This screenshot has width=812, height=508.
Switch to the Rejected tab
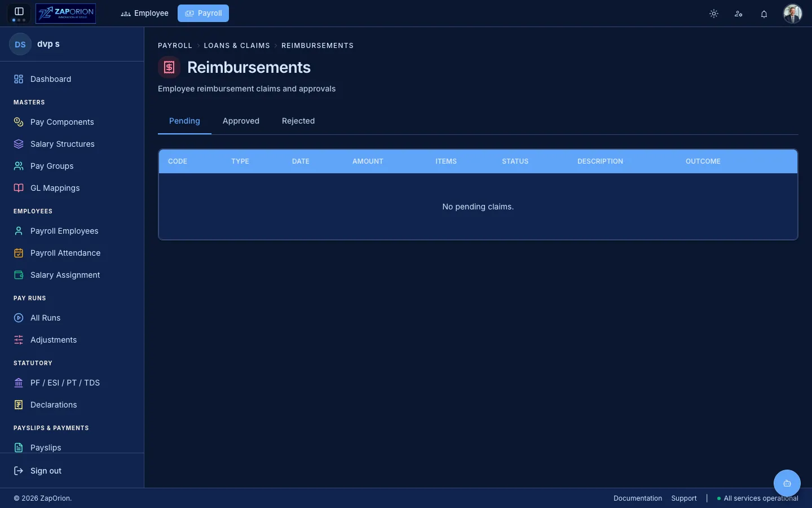(298, 121)
